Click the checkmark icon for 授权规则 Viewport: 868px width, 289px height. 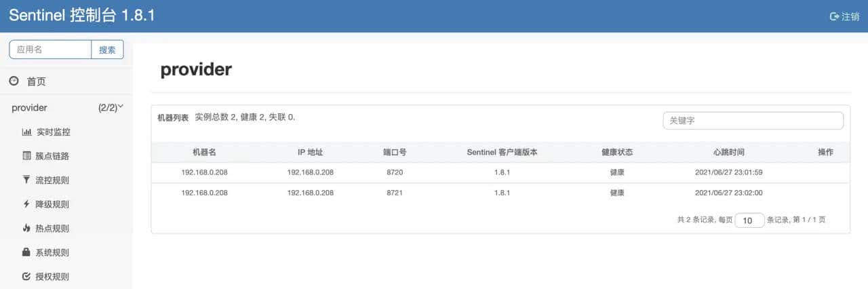[26, 277]
